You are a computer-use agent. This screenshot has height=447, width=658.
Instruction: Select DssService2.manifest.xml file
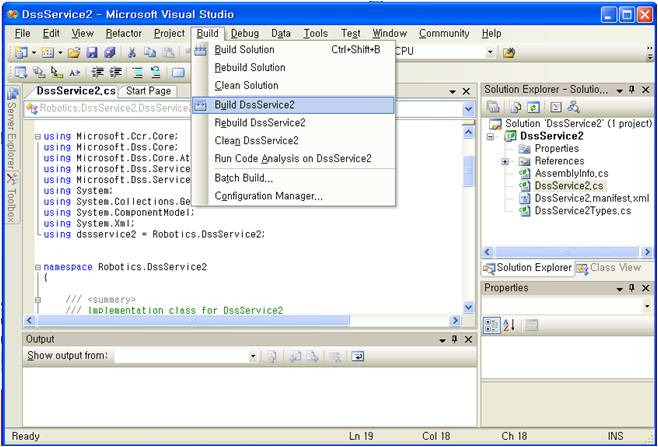click(x=592, y=198)
